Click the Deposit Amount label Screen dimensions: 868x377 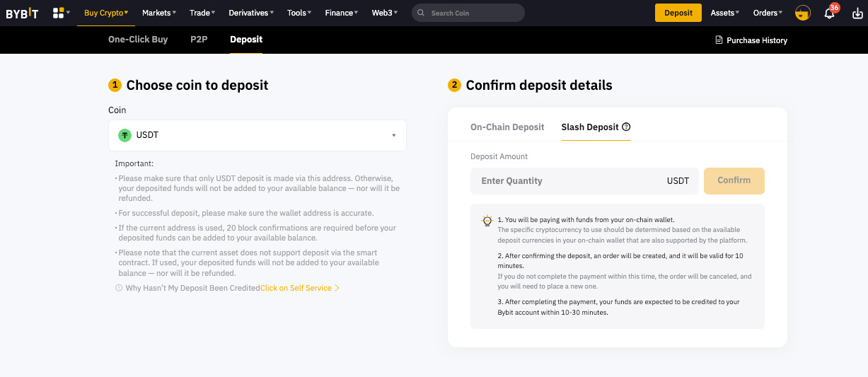click(499, 156)
